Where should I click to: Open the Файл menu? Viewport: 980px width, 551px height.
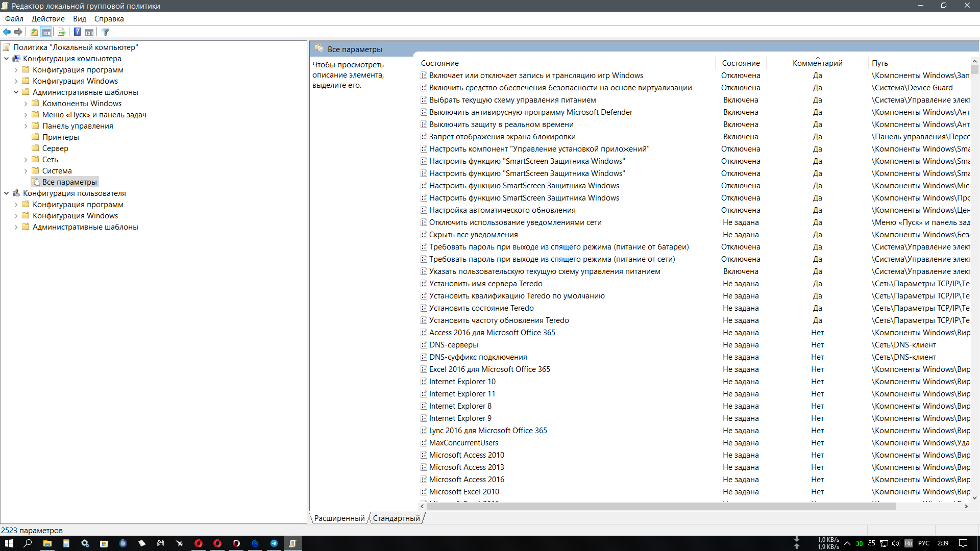[x=14, y=19]
